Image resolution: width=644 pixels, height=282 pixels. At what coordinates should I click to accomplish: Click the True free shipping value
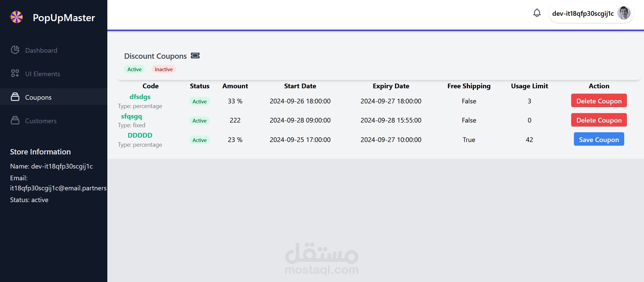tap(469, 140)
